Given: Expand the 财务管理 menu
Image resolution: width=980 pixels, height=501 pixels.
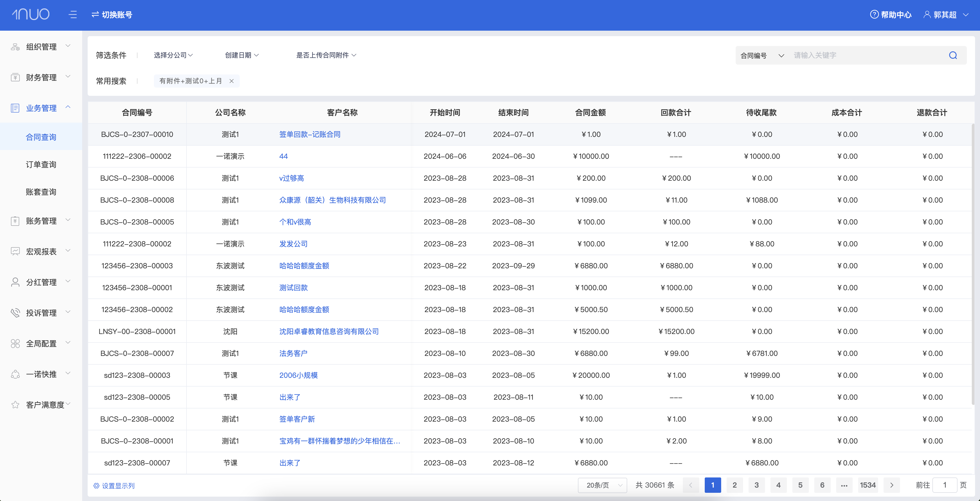Looking at the screenshot, I should click(x=68, y=76).
